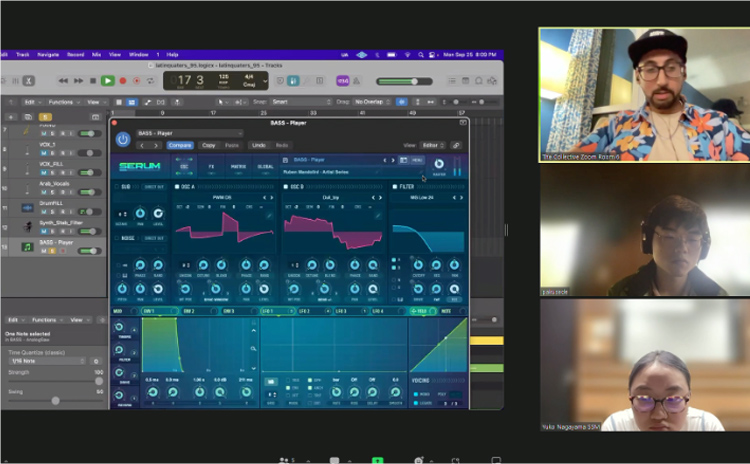Click the Copy button in plugin header
The height and width of the screenshot is (464, 750).
[209, 145]
